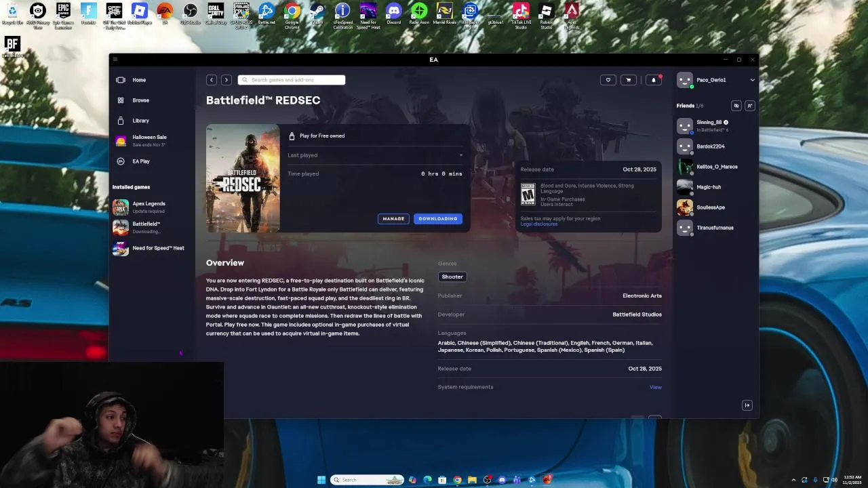
Task: Click the forward navigation arrow
Action: [x=226, y=80]
